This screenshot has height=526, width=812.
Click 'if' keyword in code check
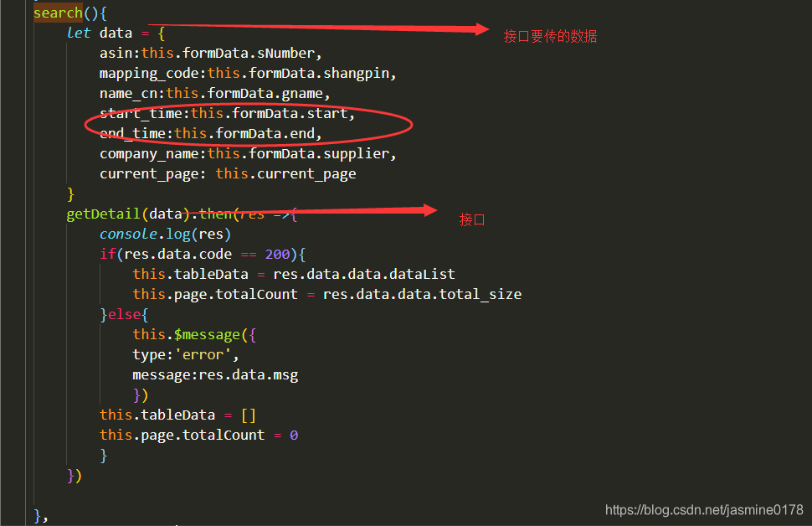108,255
